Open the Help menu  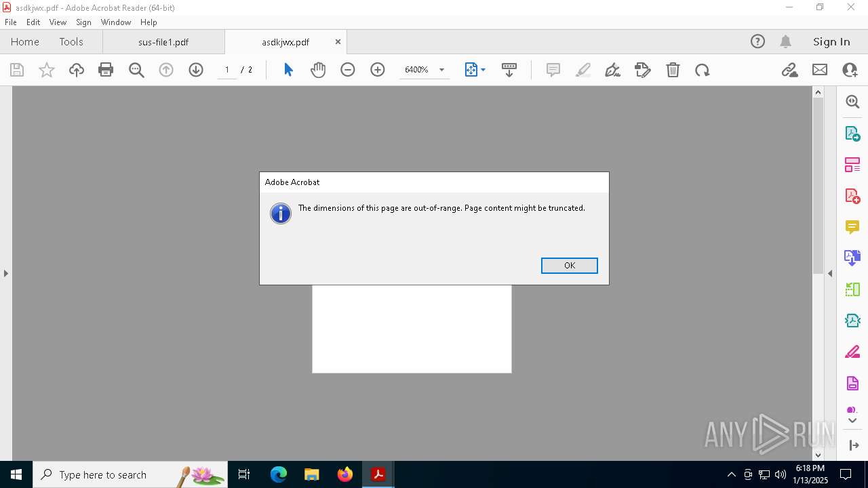point(149,22)
